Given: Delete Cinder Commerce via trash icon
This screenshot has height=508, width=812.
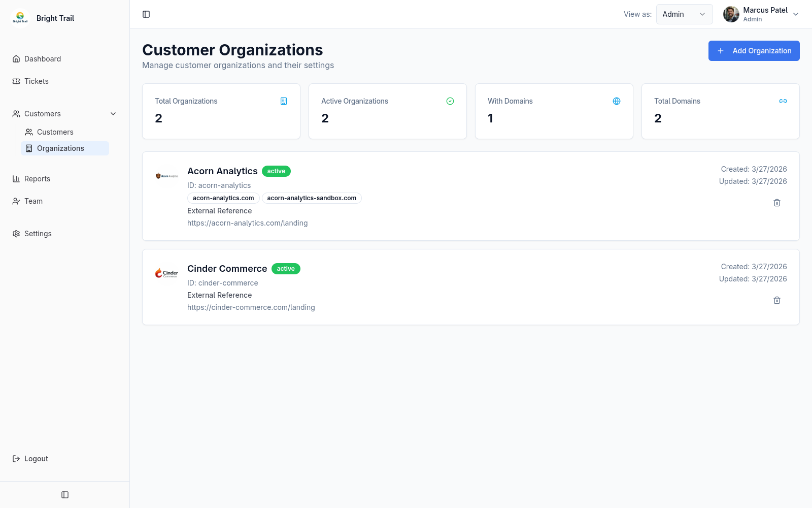Looking at the screenshot, I should pos(777,300).
